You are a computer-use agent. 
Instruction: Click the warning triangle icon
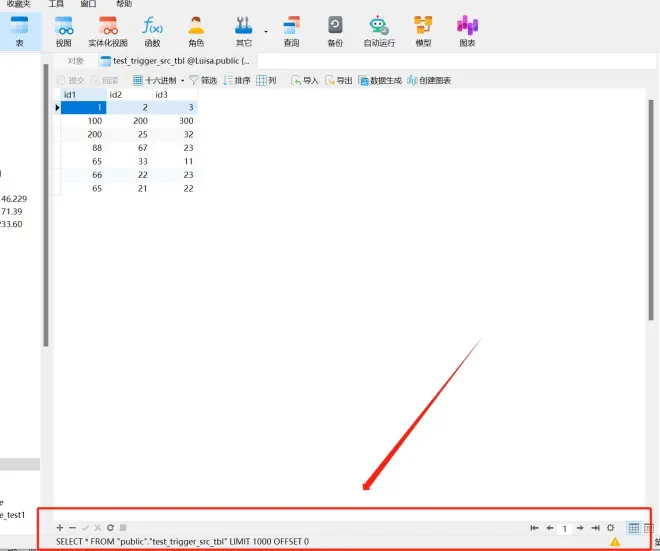615,542
